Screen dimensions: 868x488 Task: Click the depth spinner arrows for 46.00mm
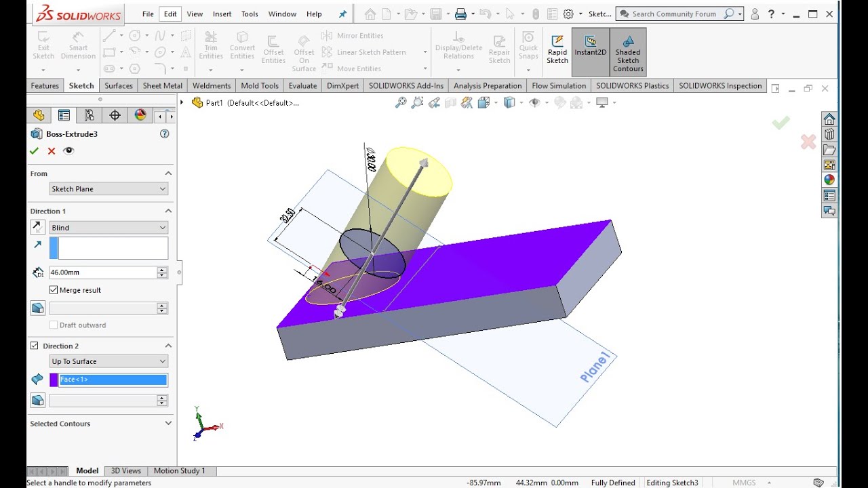162,272
